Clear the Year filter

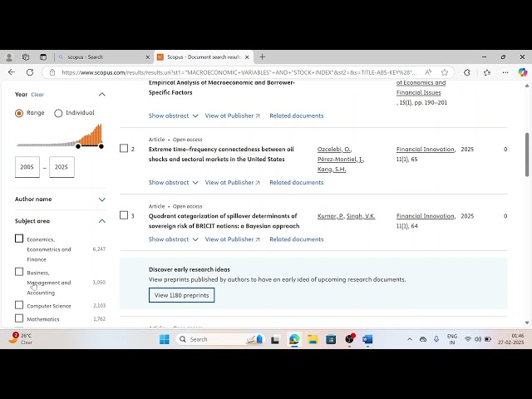pos(37,95)
